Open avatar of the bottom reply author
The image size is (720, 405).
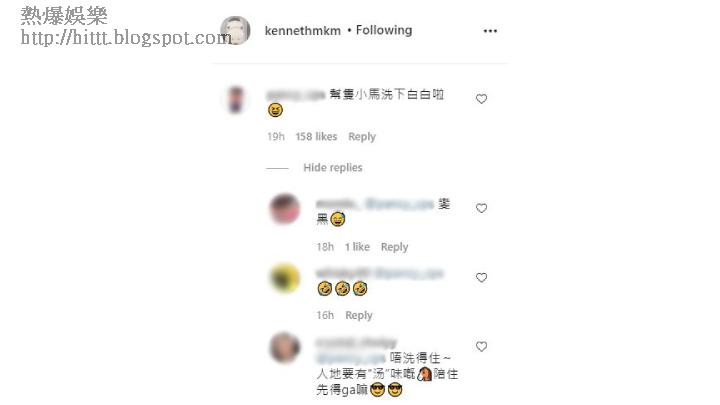(x=285, y=347)
